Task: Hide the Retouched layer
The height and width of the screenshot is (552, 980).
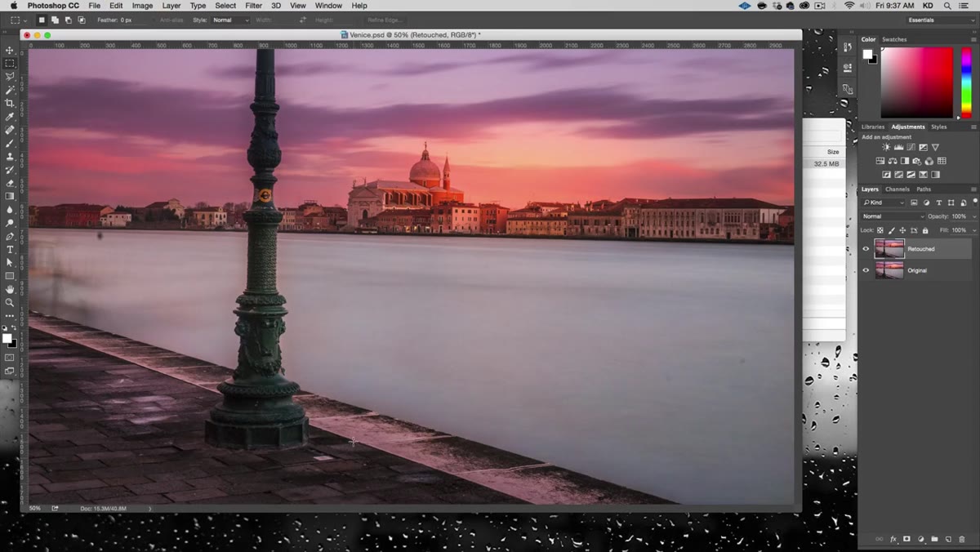Action: point(866,249)
